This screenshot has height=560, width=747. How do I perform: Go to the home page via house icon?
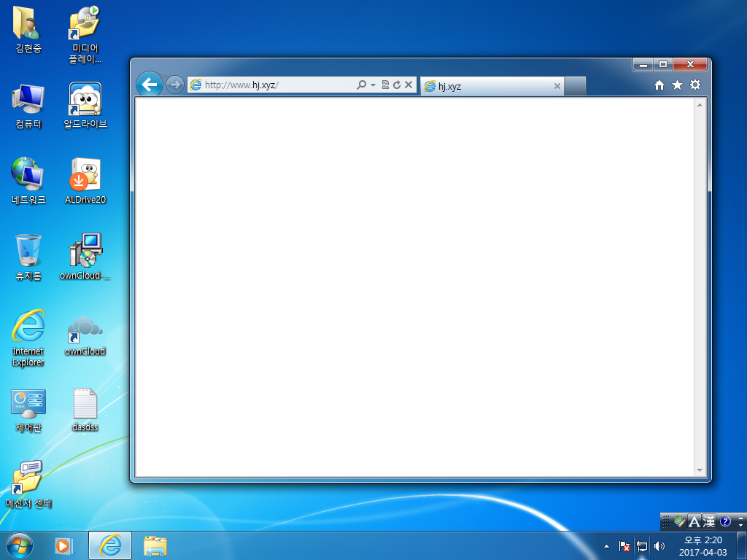pos(659,85)
